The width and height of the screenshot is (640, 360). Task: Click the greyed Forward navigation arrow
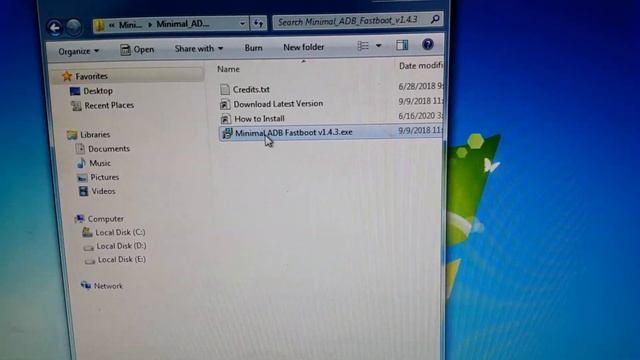click(74, 27)
